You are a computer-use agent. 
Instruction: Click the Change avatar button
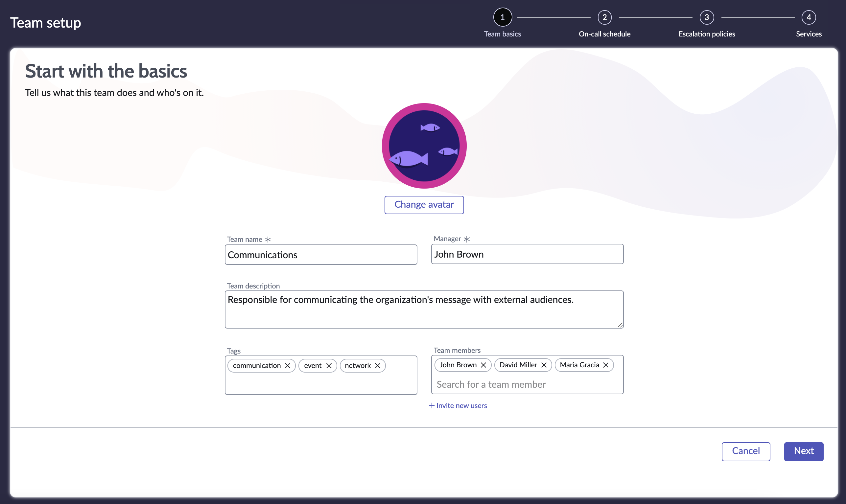[424, 205]
